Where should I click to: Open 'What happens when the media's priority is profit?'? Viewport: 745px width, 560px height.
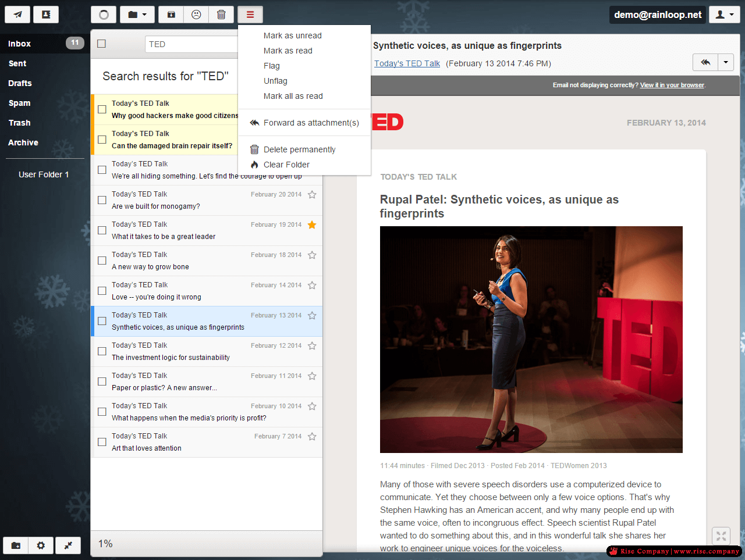(207, 412)
